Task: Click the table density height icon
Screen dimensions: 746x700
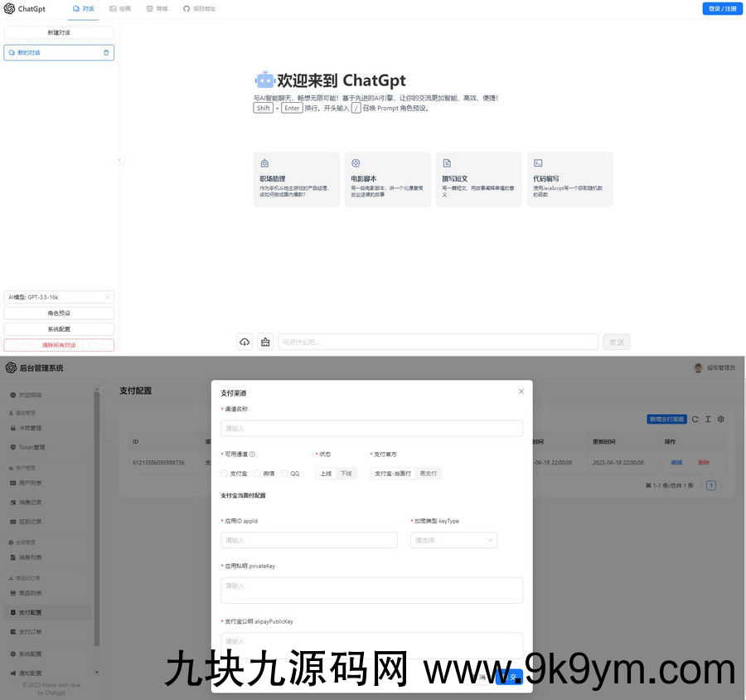Action: [x=708, y=419]
